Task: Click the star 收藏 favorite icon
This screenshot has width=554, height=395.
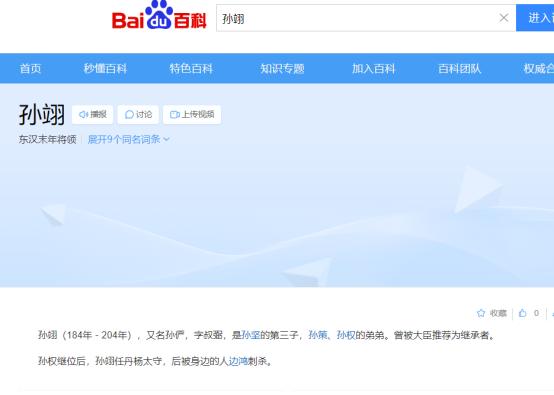Action: coord(481,313)
